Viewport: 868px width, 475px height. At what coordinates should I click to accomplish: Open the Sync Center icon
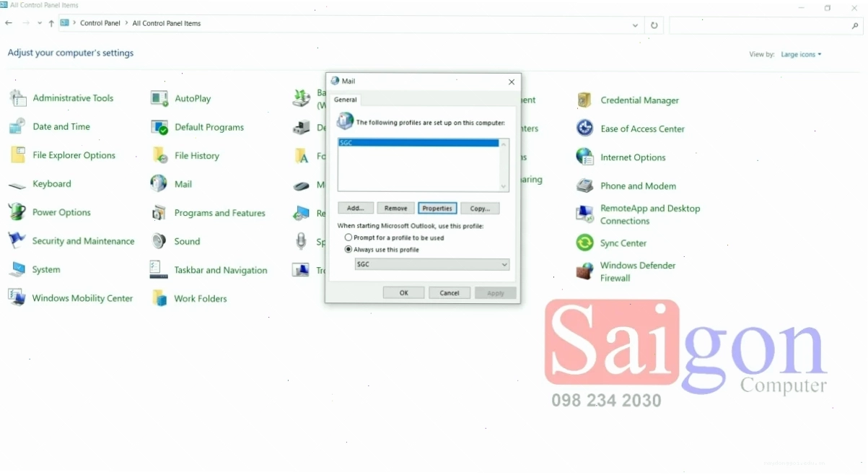point(585,243)
